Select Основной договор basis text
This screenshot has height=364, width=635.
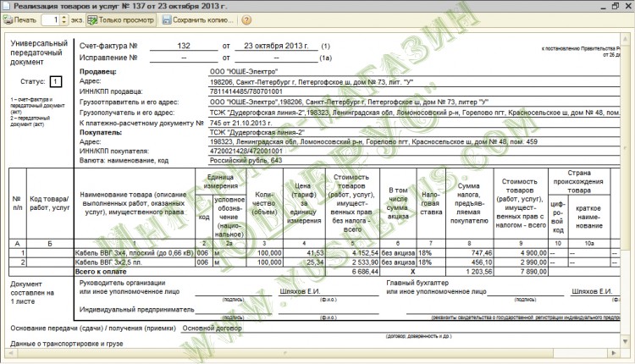coord(212,328)
